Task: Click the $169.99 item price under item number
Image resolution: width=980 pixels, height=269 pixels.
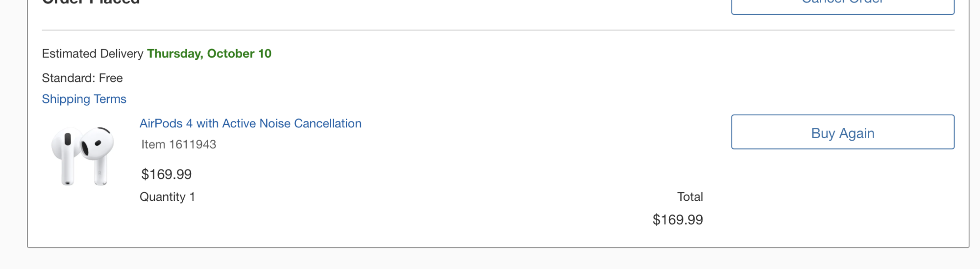Action: click(x=167, y=174)
